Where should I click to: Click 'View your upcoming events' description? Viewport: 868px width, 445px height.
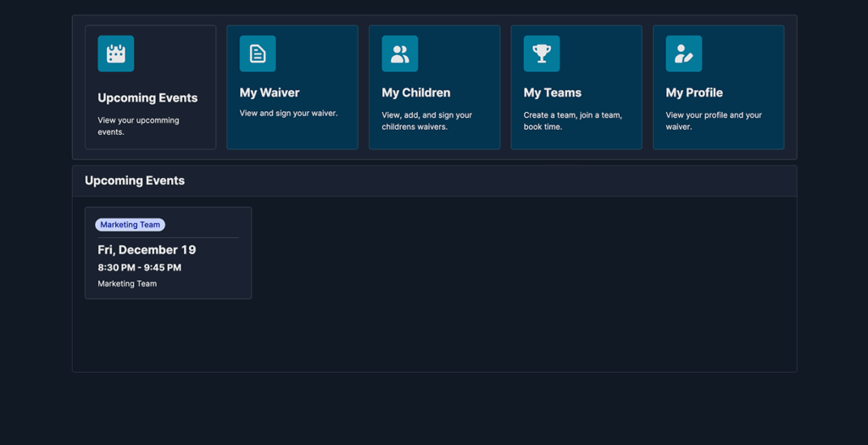click(138, 125)
